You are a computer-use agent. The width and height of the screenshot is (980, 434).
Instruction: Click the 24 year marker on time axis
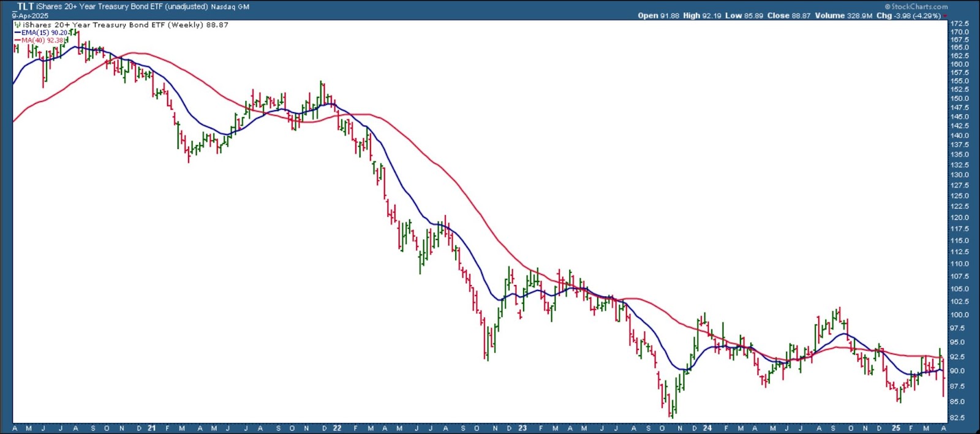707,428
